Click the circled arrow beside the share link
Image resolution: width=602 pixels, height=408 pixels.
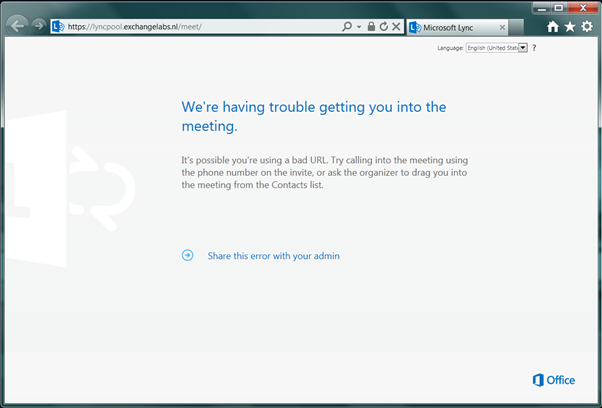(x=187, y=255)
